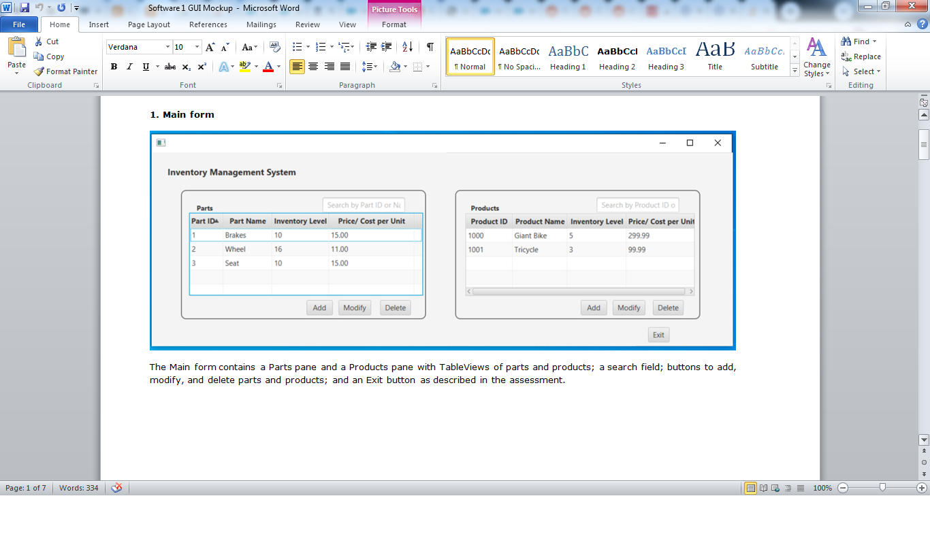The height and width of the screenshot is (560, 930).
Task: Click the zoom slider in status bar
Action: click(882, 488)
